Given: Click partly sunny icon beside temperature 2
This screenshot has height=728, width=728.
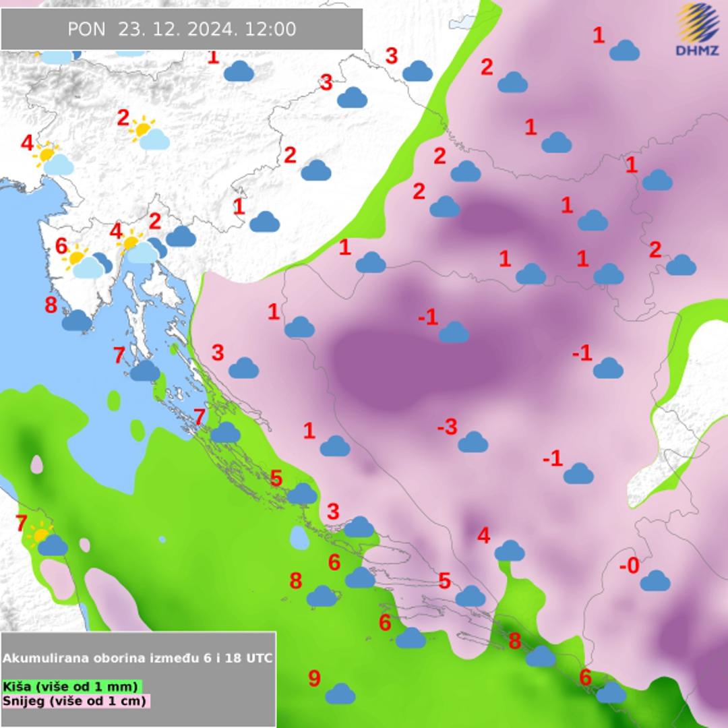Looking at the screenshot, I should 150,133.
